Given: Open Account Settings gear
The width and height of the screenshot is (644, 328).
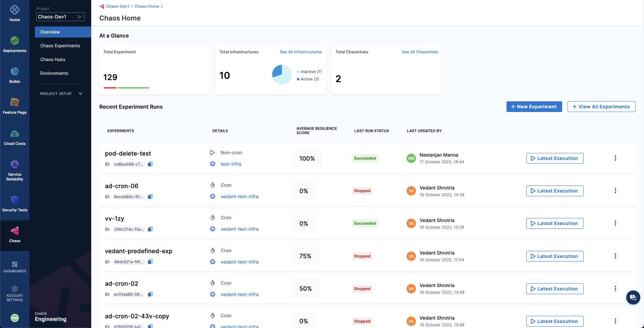Looking at the screenshot, I should [x=14, y=289].
